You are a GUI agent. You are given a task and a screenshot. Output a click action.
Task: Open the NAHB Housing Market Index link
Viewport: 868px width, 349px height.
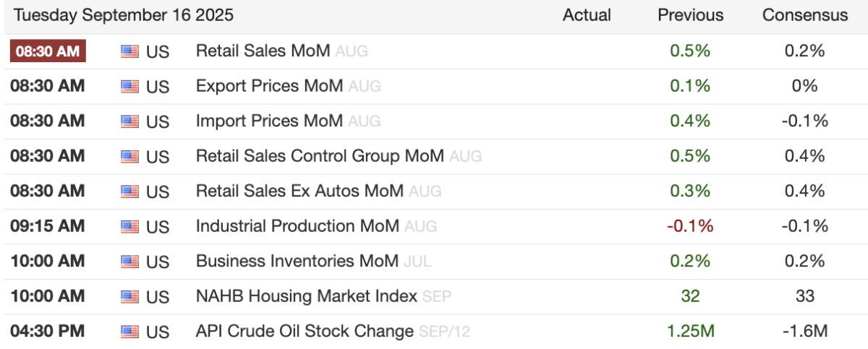pyautogui.click(x=306, y=296)
